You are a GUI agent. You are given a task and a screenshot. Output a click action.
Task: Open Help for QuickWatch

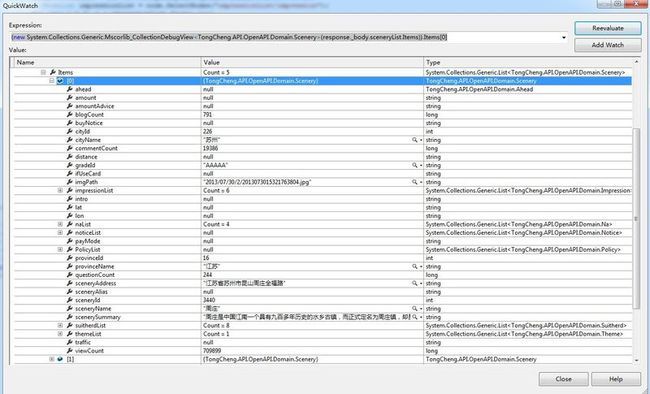coord(616,379)
